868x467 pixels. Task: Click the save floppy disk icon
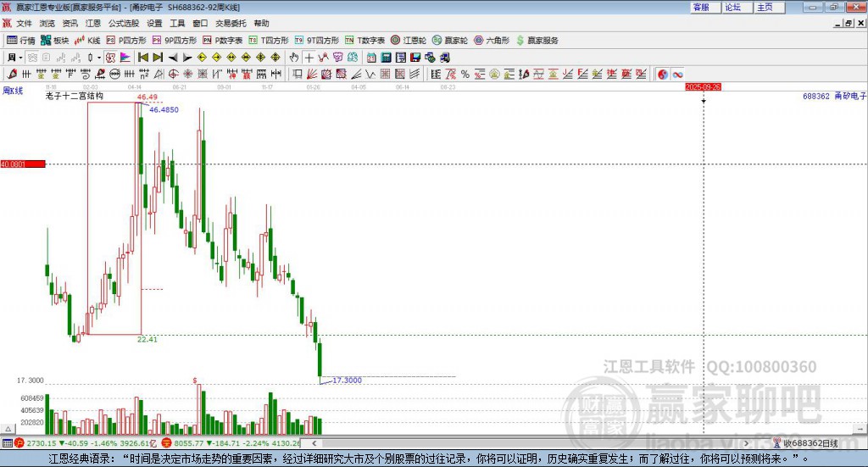pos(415,58)
